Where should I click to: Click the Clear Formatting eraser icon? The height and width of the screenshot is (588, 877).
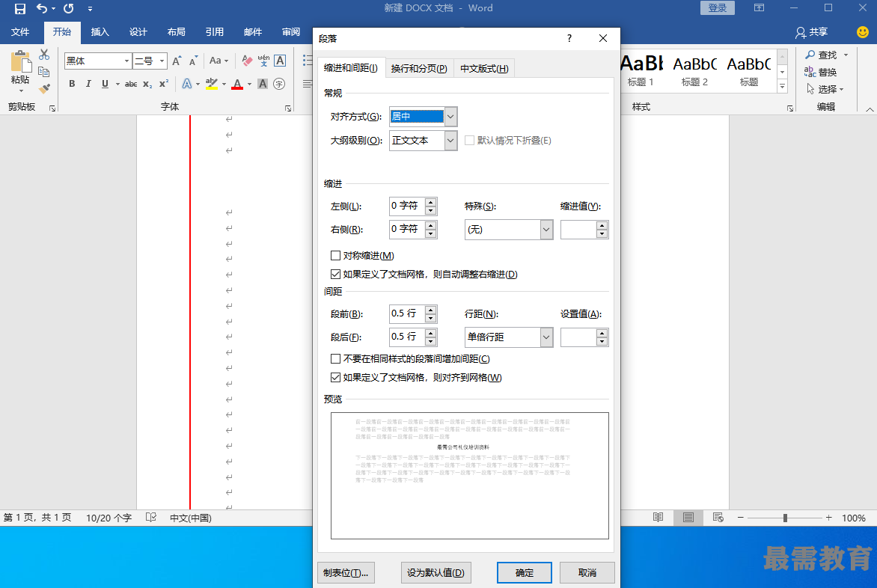(x=247, y=61)
